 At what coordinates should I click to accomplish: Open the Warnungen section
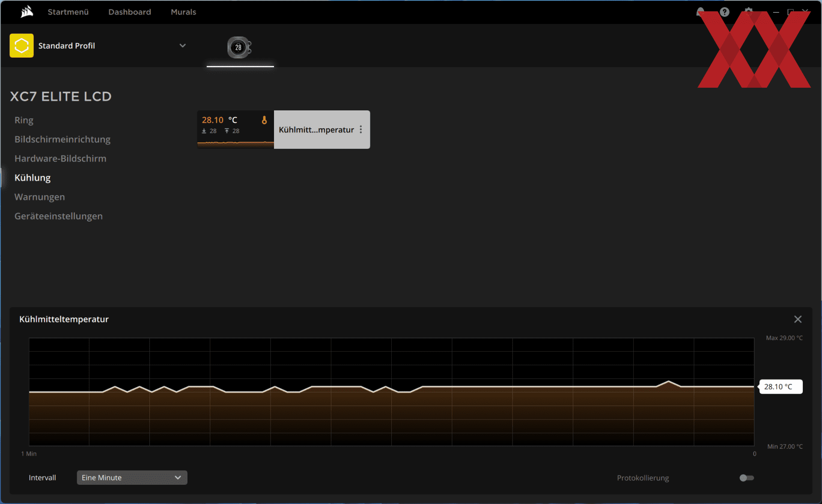[40, 197]
